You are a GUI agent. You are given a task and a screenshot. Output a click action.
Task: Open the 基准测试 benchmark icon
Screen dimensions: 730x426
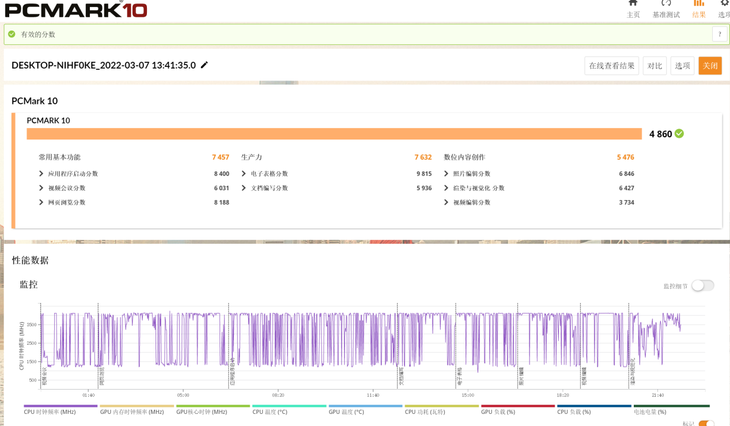(x=666, y=4)
